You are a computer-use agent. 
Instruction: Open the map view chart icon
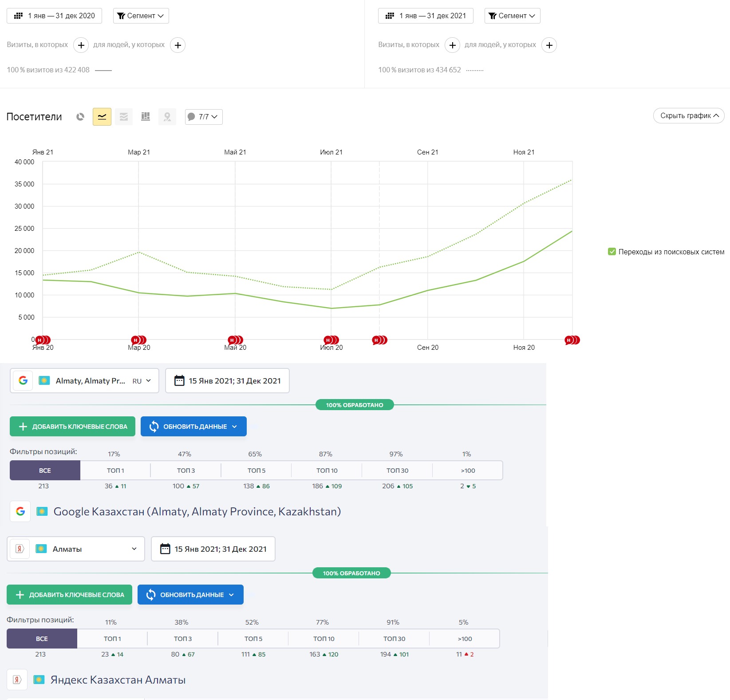click(167, 117)
